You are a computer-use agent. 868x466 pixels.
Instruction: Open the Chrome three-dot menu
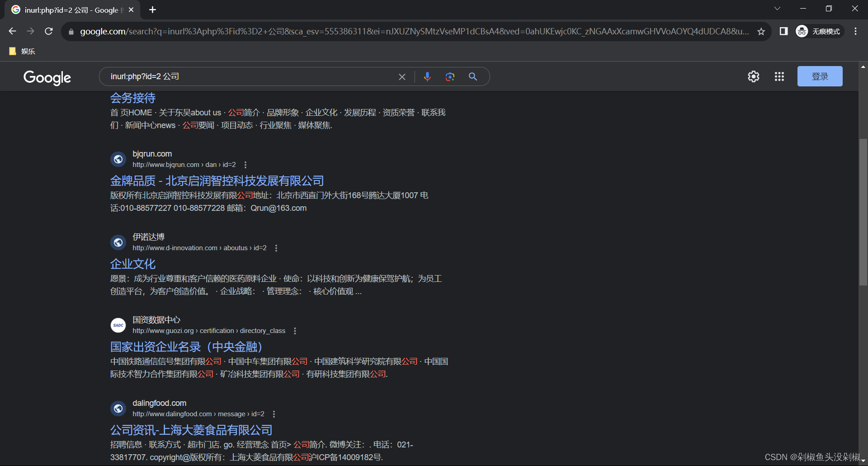coord(855,31)
